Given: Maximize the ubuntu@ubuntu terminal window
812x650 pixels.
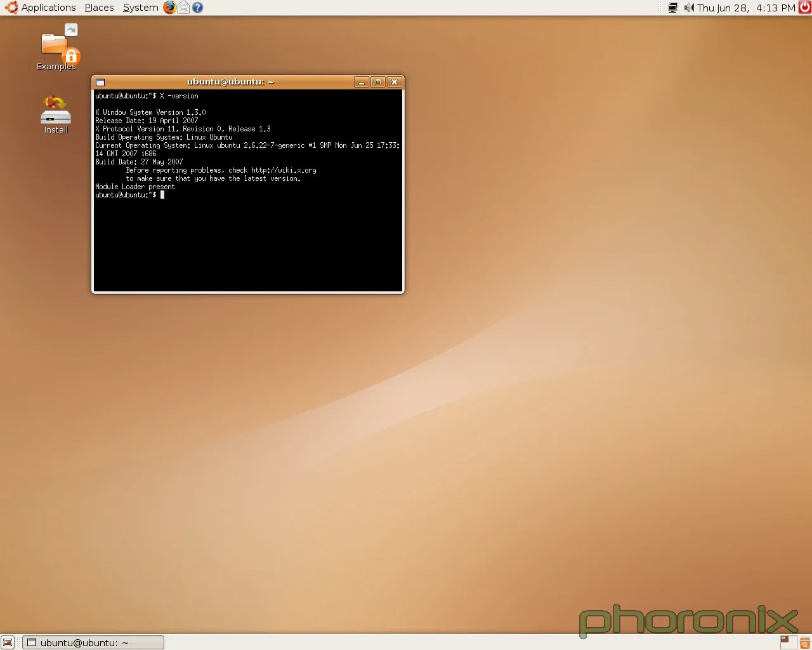Looking at the screenshot, I should [378, 82].
